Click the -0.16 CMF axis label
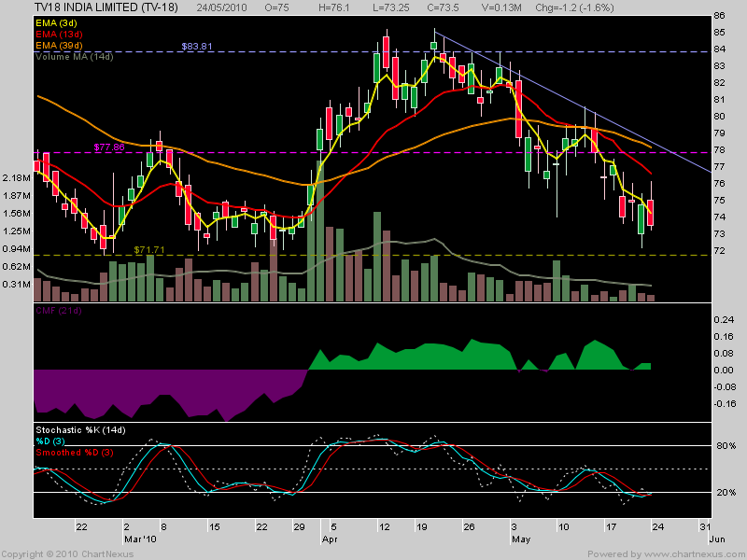 point(724,404)
